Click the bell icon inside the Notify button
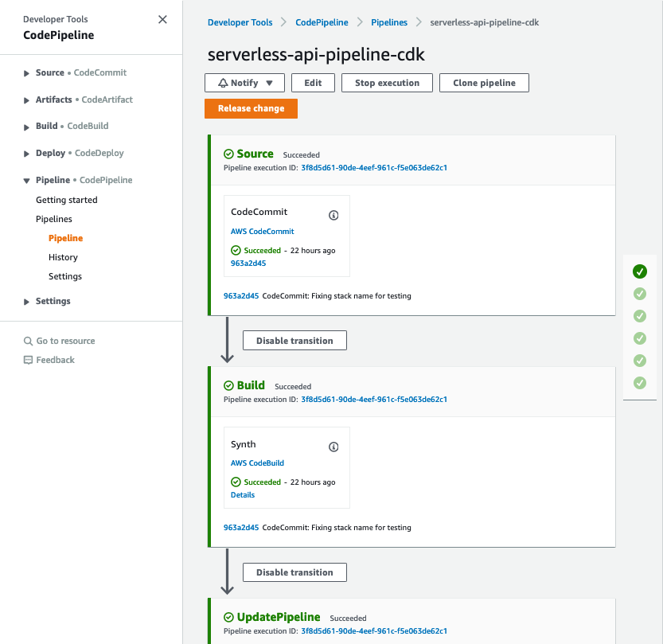 coord(223,82)
